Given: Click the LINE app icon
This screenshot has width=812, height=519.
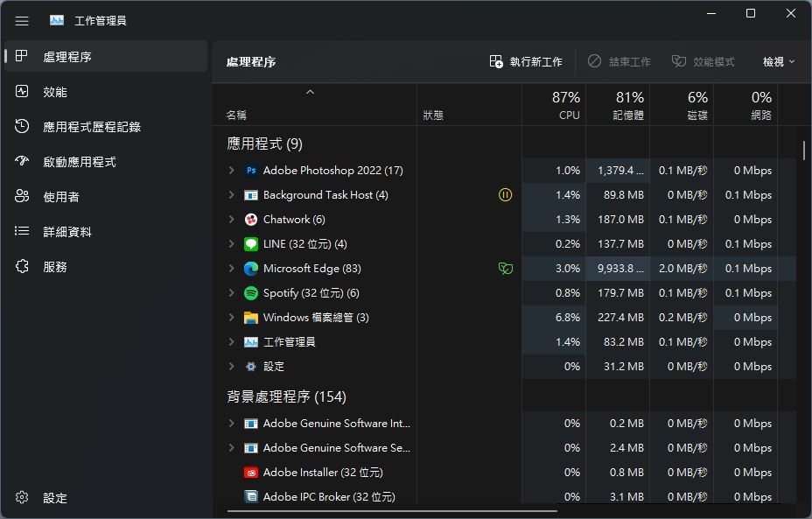Looking at the screenshot, I should tap(251, 244).
